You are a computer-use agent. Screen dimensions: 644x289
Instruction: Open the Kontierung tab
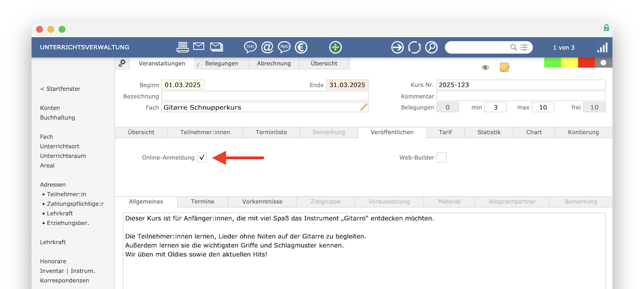point(583,132)
